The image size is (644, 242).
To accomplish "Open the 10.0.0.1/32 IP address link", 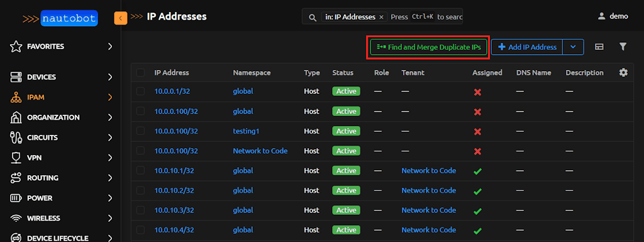I will (x=172, y=91).
